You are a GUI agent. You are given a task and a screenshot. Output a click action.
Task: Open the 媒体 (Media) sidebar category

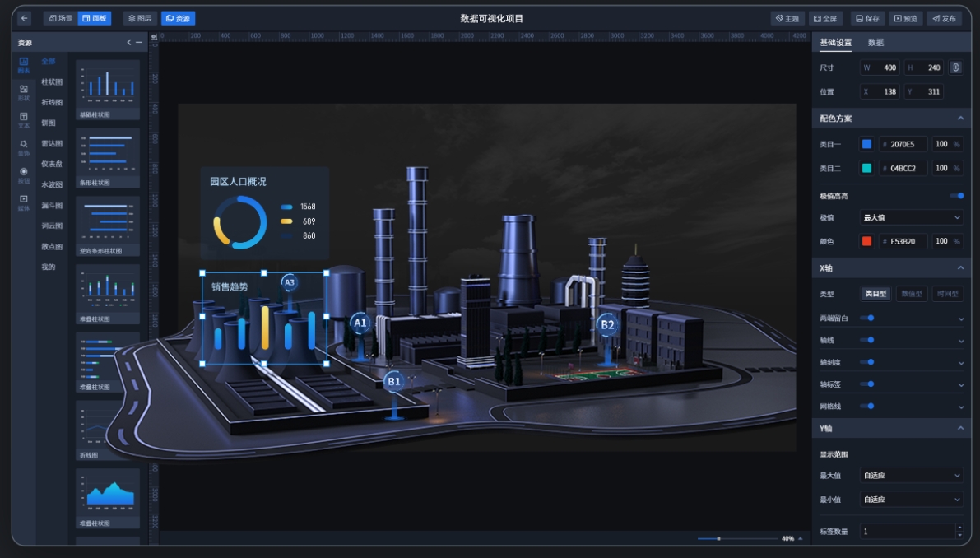pos(24,202)
